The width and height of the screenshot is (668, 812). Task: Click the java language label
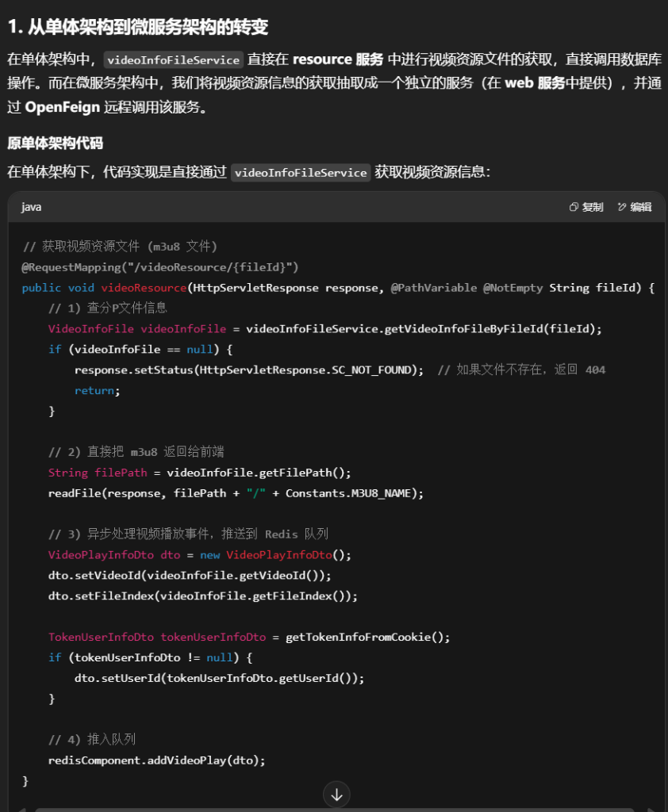pyautogui.click(x=32, y=207)
